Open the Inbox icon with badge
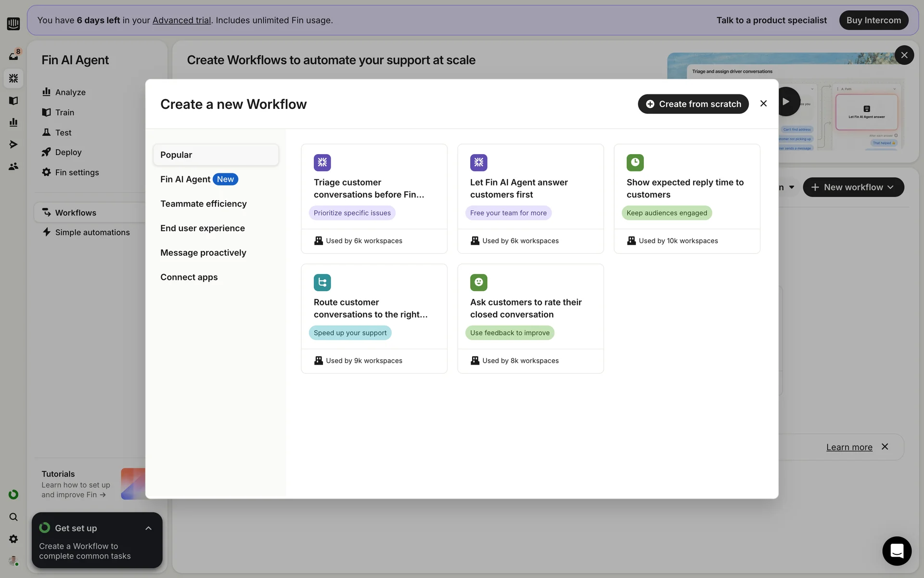The image size is (924, 578). pos(13,56)
